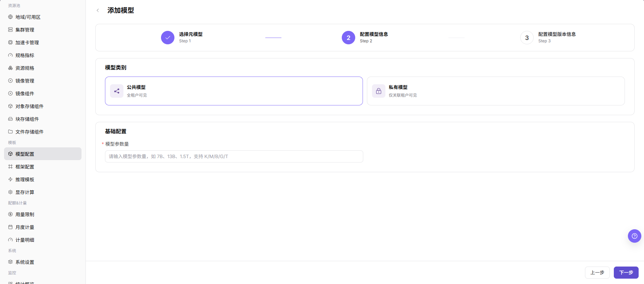Screen dimensions: 644x284
Task: Click the 全租户可见 description text
Action: [137, 95]
